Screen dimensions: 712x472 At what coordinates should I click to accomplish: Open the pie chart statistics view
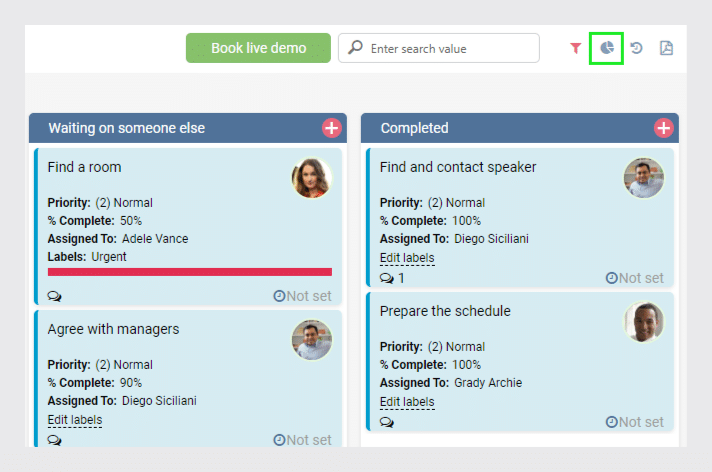[x=606, y=48]
